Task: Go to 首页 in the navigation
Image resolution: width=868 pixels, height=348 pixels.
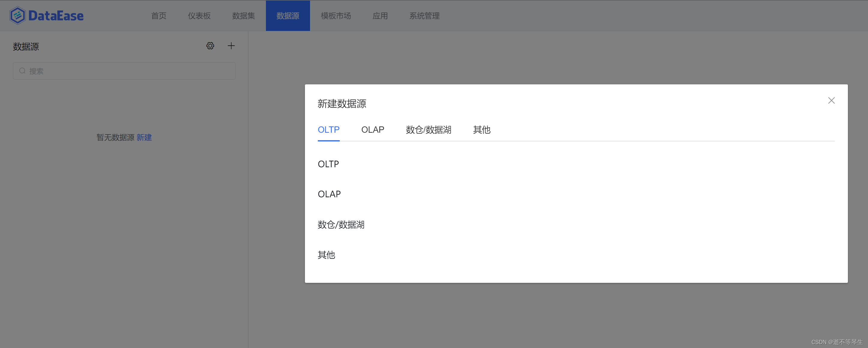Action: pos(159,16)
